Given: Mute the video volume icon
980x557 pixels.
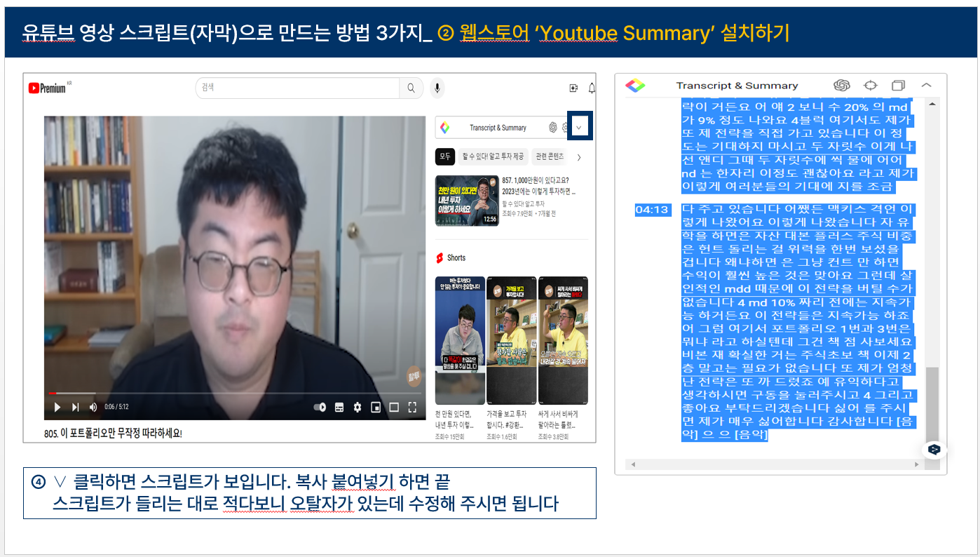Looking at the screenshot, I should click(x=94, y=407).
